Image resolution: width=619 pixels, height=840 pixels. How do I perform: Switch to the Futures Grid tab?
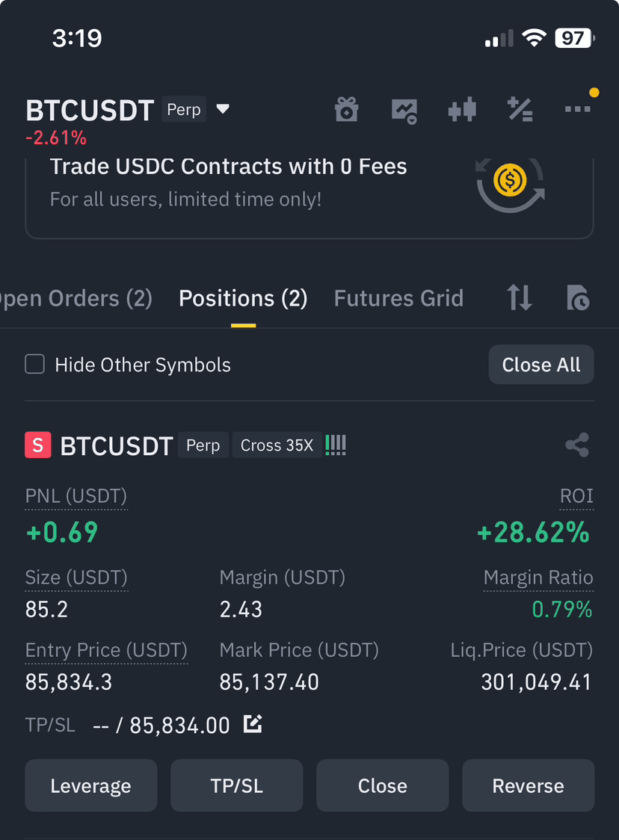tap(398, 298)
